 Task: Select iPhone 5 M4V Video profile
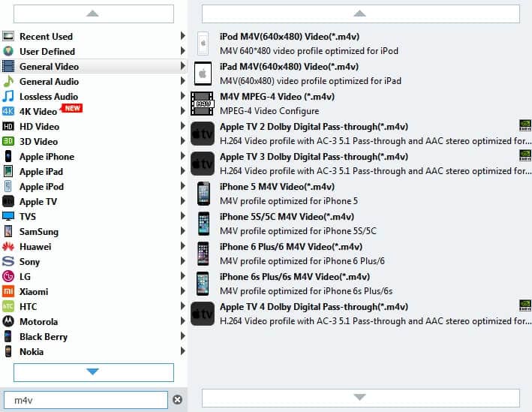tap(361, 194)
